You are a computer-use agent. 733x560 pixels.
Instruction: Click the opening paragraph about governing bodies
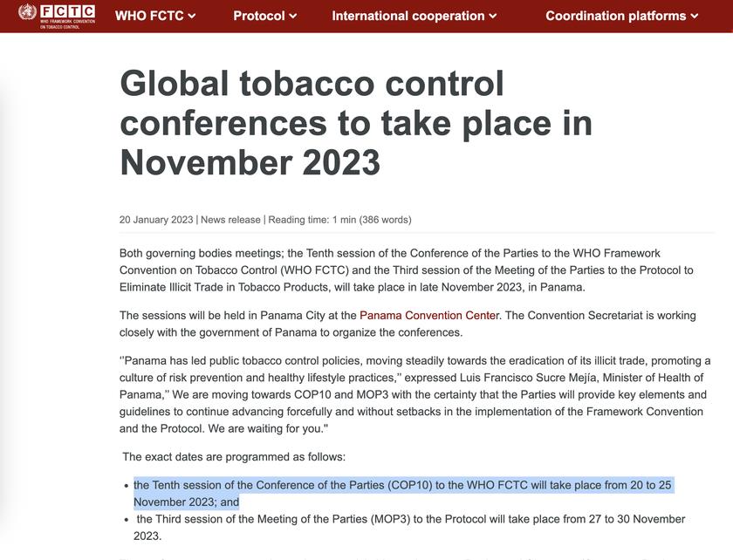pos(406,270)
